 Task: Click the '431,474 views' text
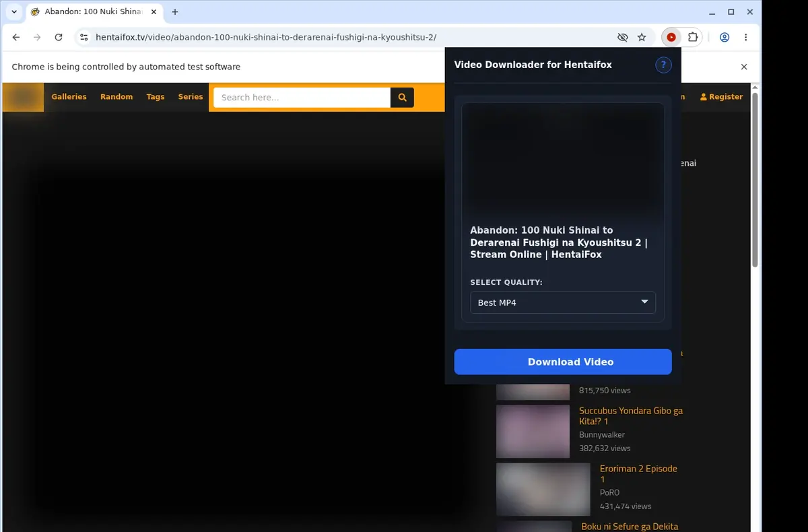tap(626, 506)
